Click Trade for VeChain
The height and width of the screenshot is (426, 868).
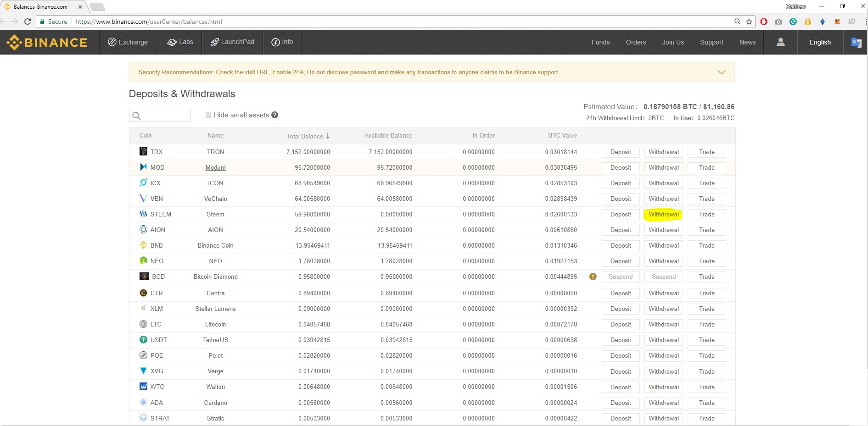[x=707, y=199]
